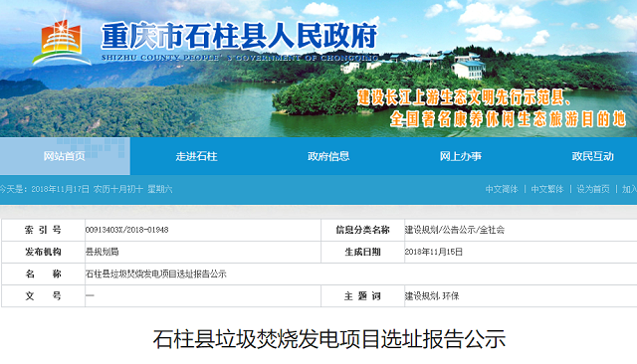Click the 文号 label cell
The image size is (637, 364).
tap(43, 295)
